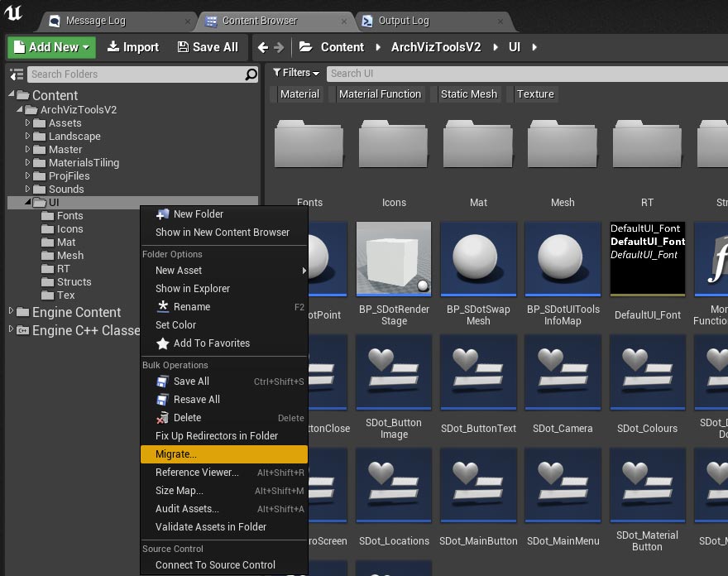728x576 pixels.
Task: Select Audit Assets... menu entry
Action: 225,509
